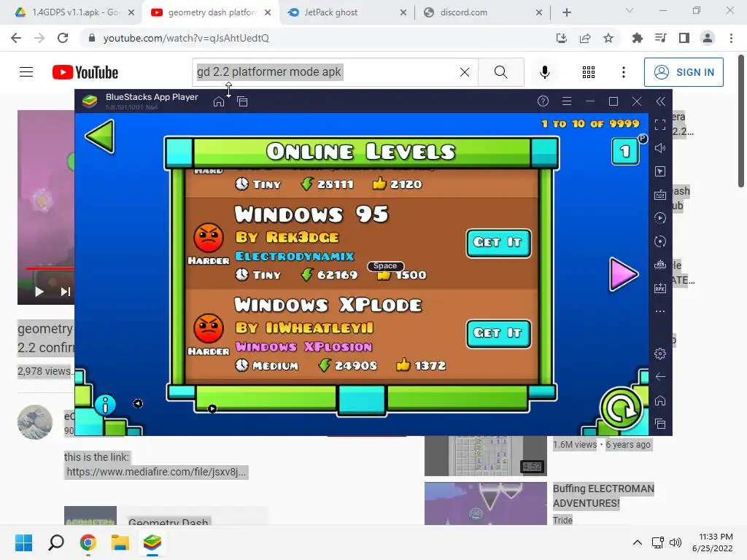The image size is (747, 560).
Task: Open BlueStacks multi-instance tabs icon in title bar
Action: [242, 101]
